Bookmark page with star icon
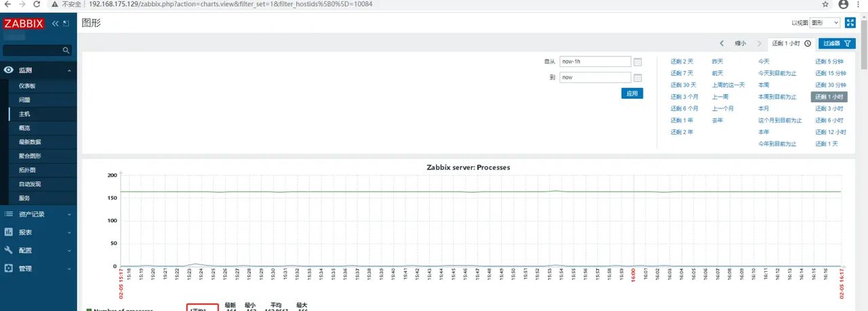This screenshot has width=868, height=311. 824,4
